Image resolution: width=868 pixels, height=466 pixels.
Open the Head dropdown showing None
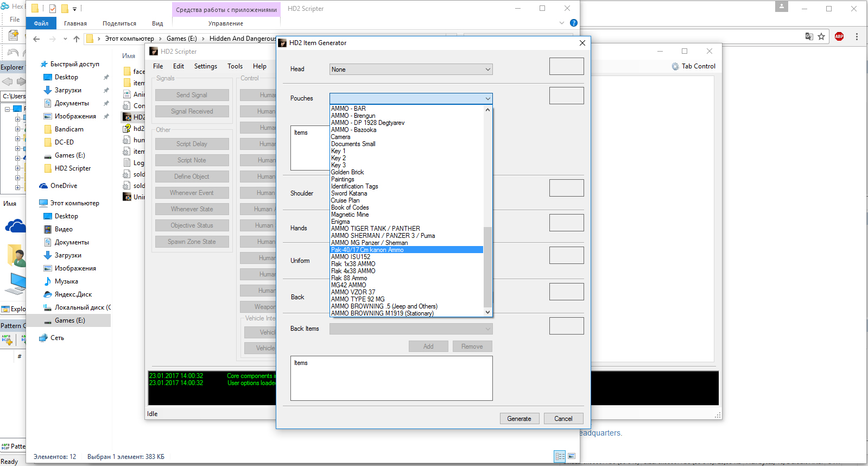pyautogui.click(x=411, y=70)
